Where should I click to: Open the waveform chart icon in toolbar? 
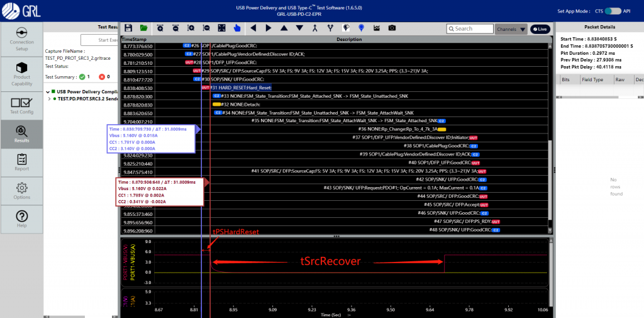click(377, 28)
